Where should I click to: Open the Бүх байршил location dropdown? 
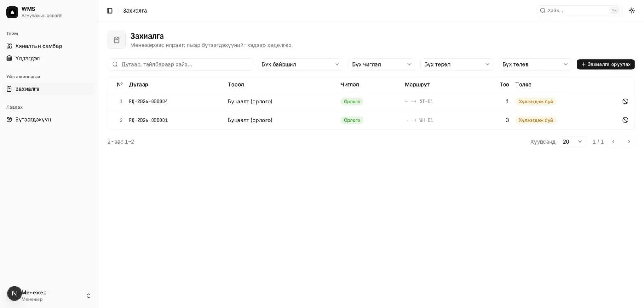pos(301,64)
